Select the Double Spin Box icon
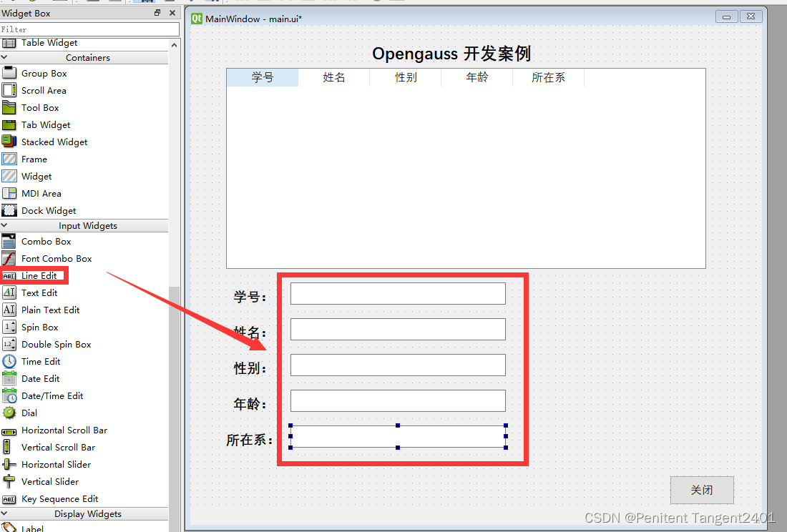This screenshot has width=787, height=532. pos(9,344)
